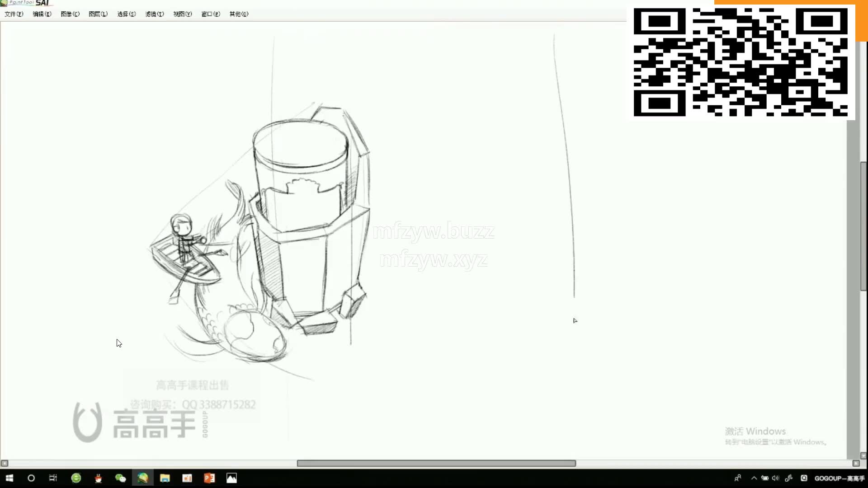
Task: Switch to the PaintTool SAI taskbar icon
Action: pyautogui.click(x=143, y=478)
